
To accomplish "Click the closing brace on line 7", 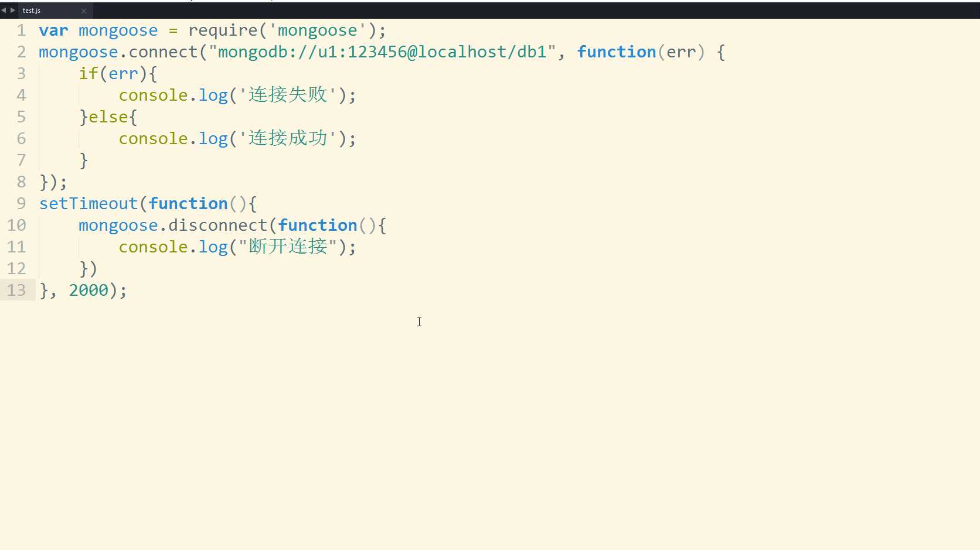I will pos(83,160).
